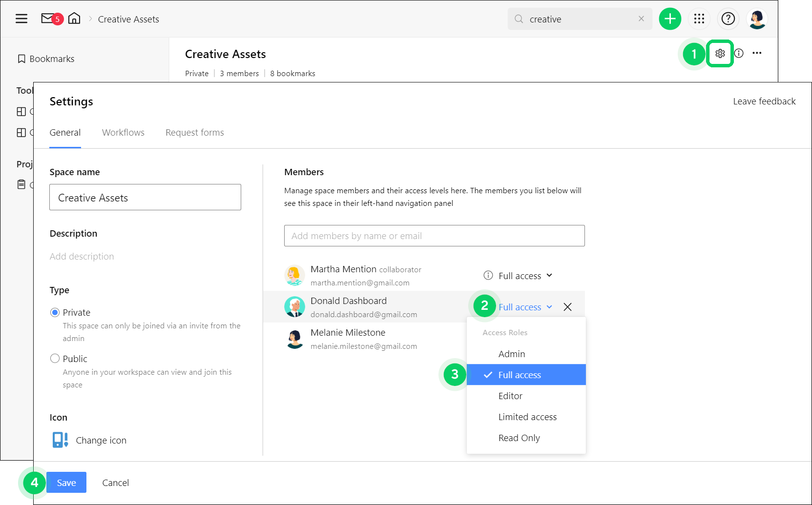This screenshot has height=505, width=812.
Task: Expand Martha Mention's Full access dropdown
Action: [x=525, y=276]
